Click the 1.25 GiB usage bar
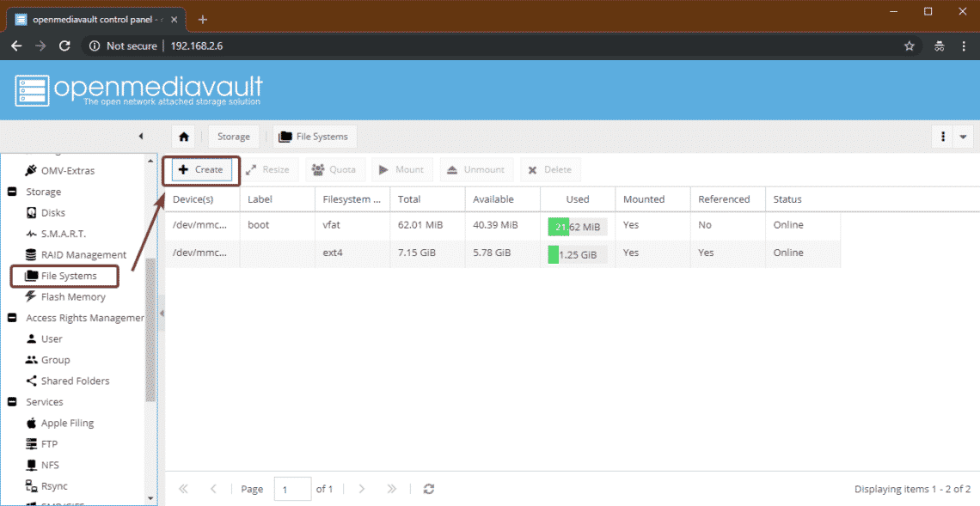980x506 pixels. tap(578, 254)
